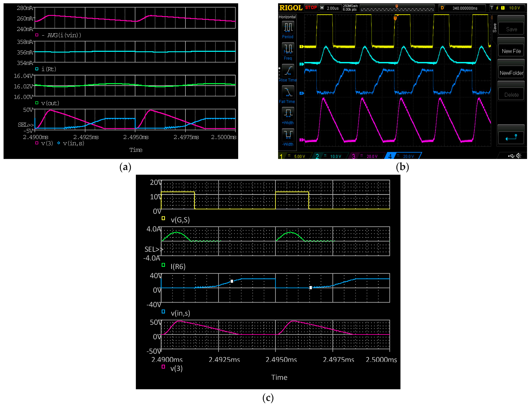The width and height of the screenshot is (532, 405).
Task: Select channel 1 scale 5.00 V label
Action: 299,156
